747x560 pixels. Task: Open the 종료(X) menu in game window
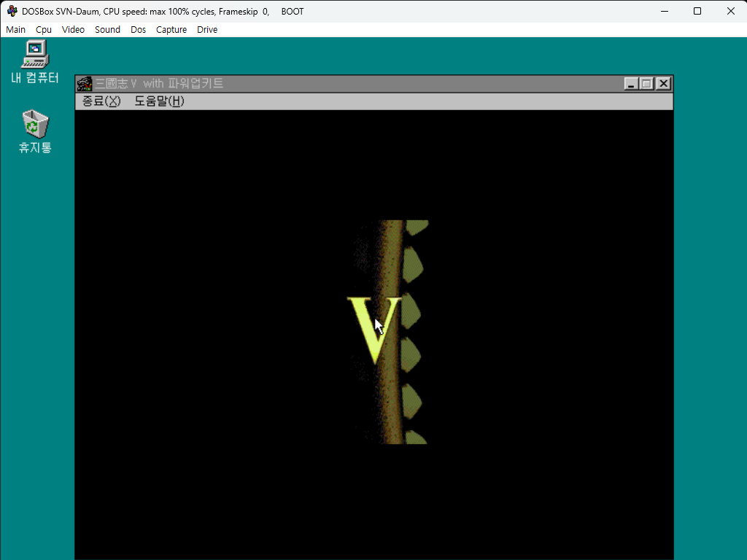(101, 101)
